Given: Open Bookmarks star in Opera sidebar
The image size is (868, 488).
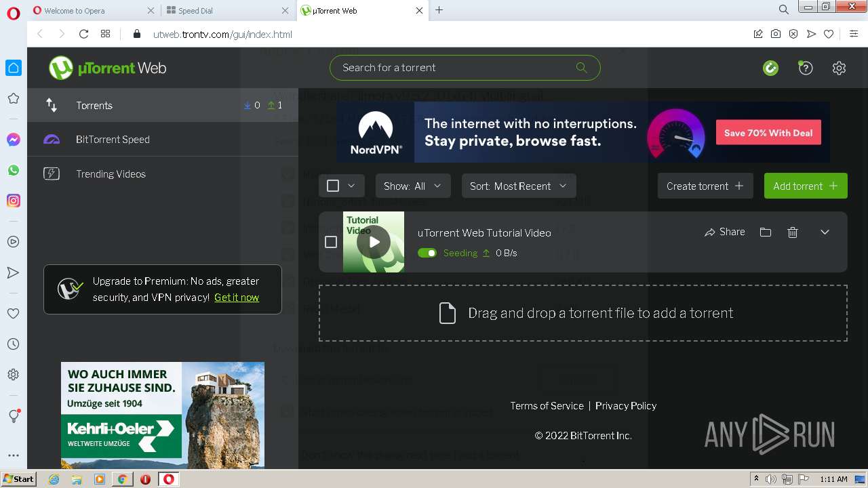Looking at the screenshot, I should 13,98.
